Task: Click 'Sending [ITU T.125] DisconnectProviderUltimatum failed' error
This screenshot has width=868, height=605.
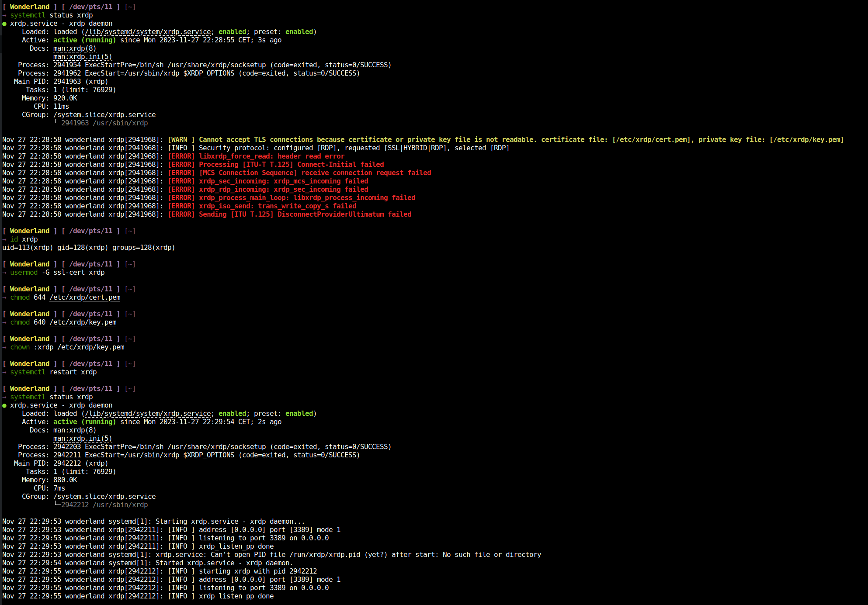Action: click(x=305, y=214)
